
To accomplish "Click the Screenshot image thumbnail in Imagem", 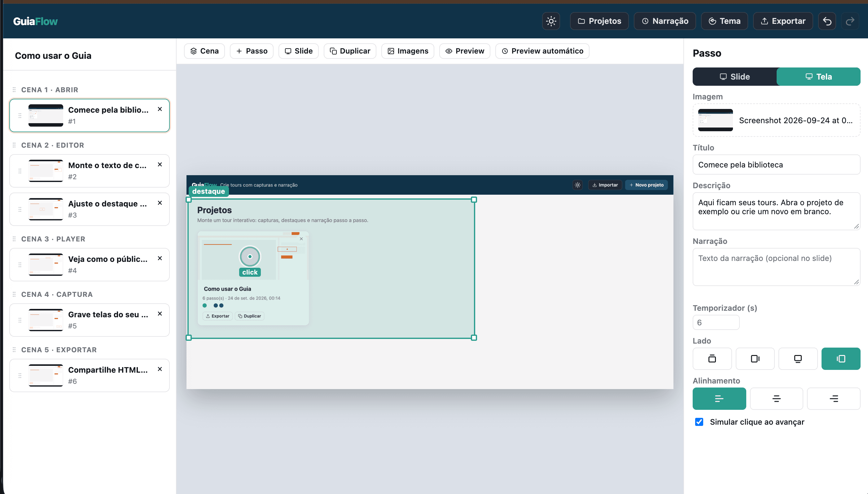I will [715, 120].
